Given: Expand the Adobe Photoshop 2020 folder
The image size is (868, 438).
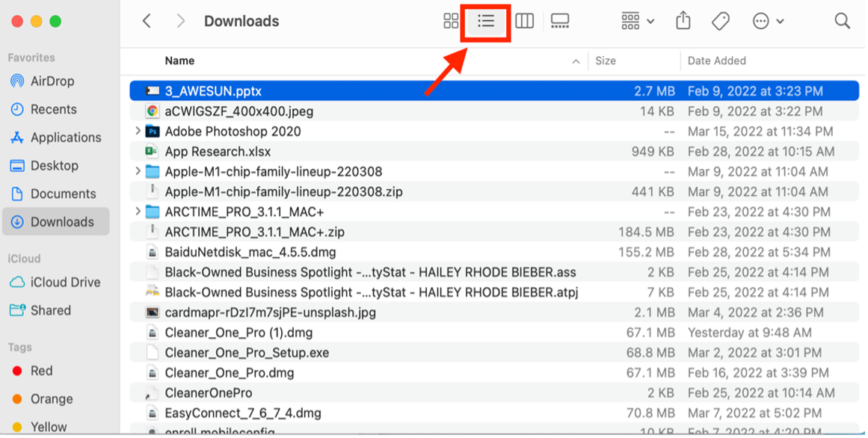Looking at the screenshot, I should 138,132.
